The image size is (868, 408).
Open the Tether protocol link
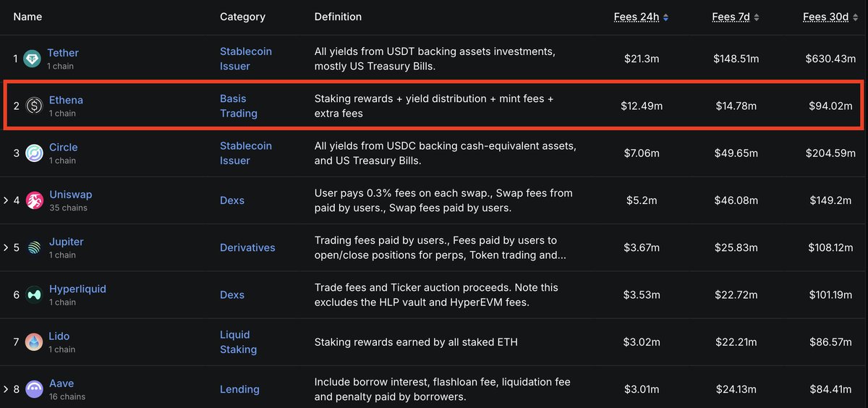[63, 53]
